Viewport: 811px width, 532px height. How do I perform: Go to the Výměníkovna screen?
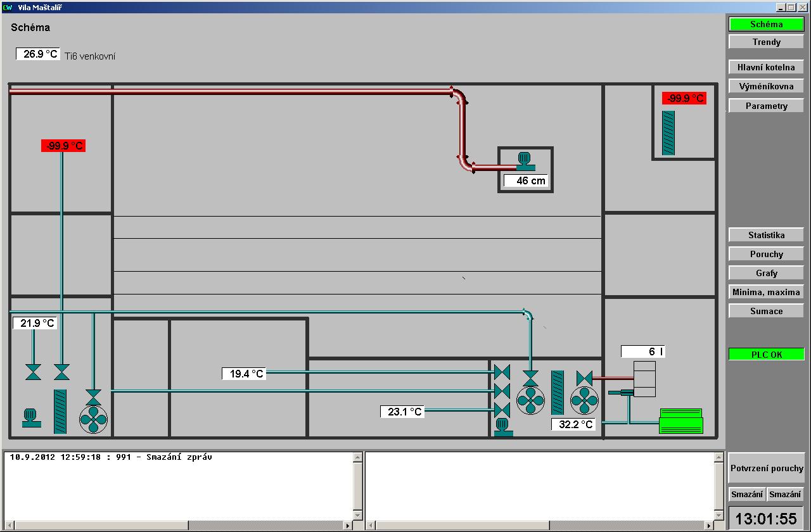766,86
